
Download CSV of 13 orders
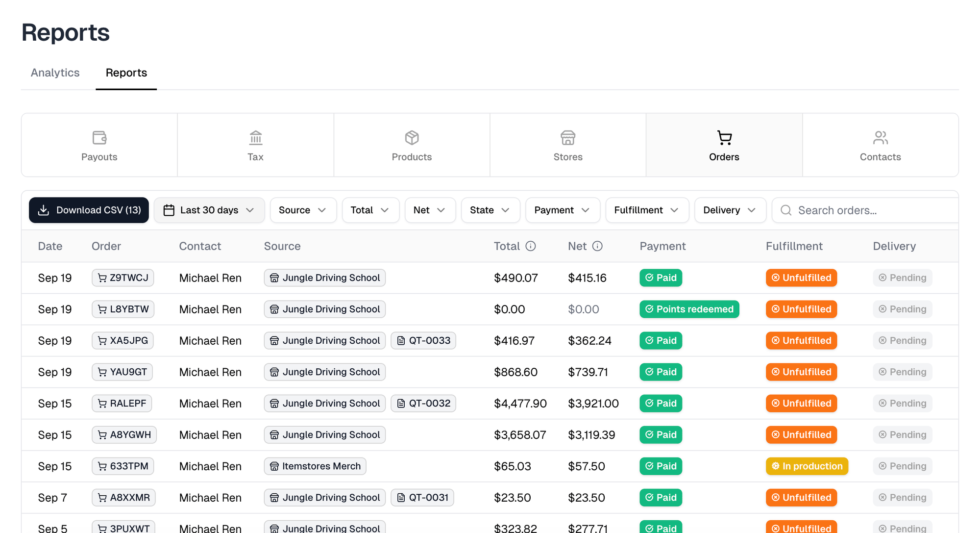[x=89, y=210]
